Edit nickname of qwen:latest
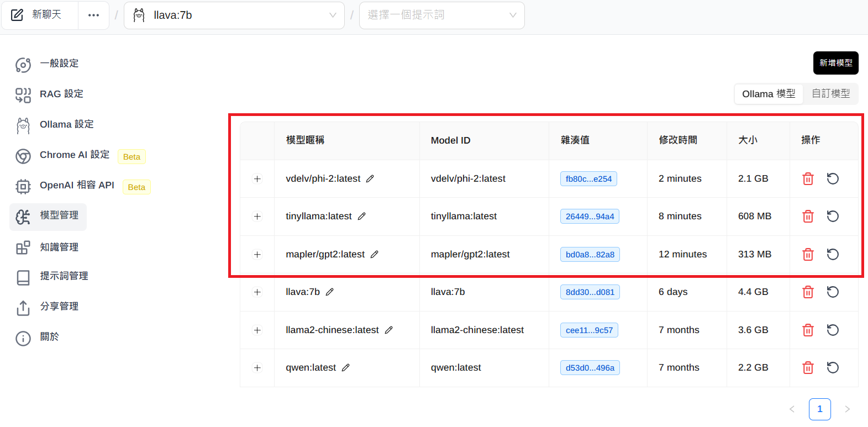 [x=346, y=367]
